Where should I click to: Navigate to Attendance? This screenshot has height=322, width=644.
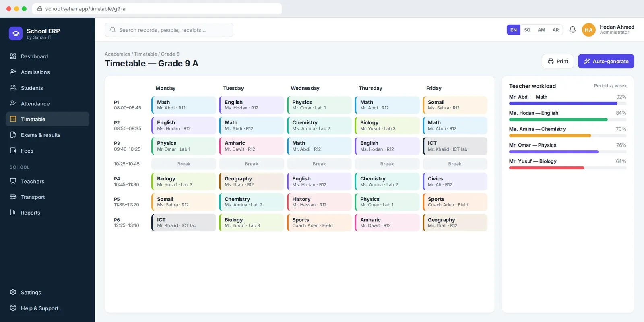(47, 103)
